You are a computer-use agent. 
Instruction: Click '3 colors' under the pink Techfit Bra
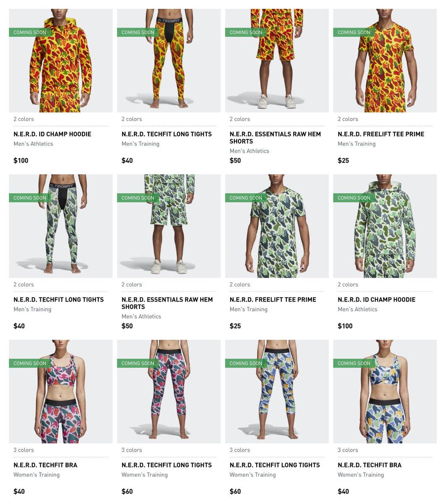[x=24, y=450]
